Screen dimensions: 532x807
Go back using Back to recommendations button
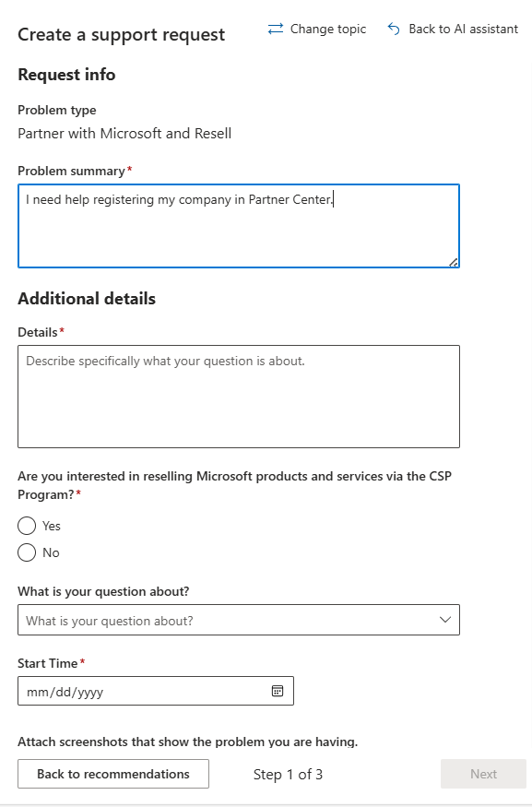pos(113,774)
